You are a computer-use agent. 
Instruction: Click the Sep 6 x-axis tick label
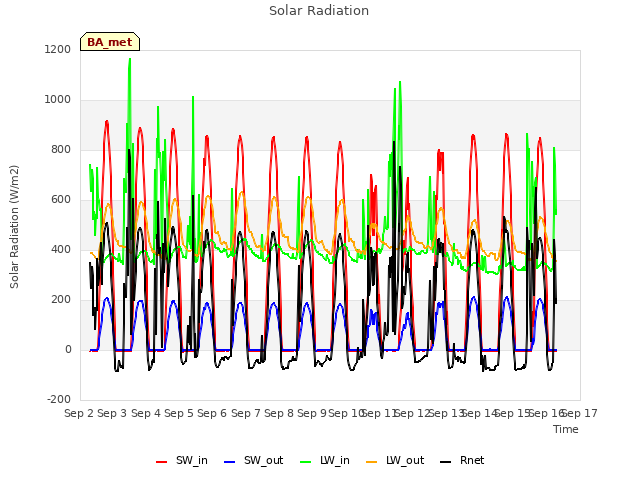(x=212, y=413)
